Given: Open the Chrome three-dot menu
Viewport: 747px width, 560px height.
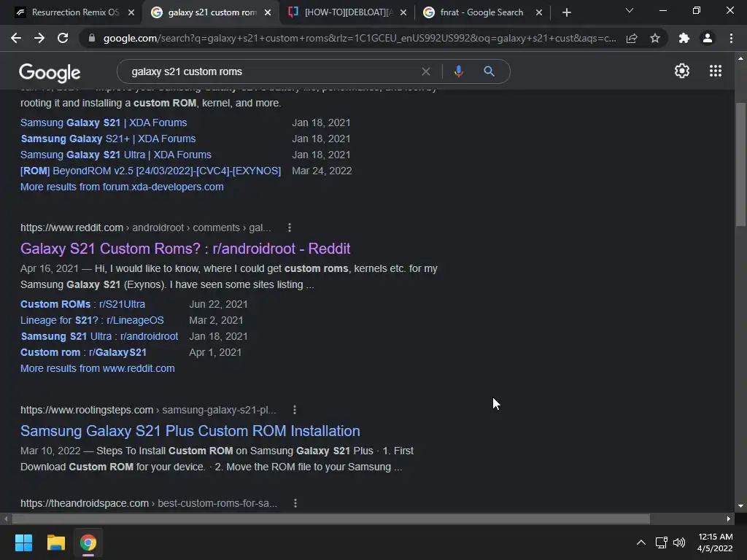Looking at the screenshot, I should tap(731, 38).
